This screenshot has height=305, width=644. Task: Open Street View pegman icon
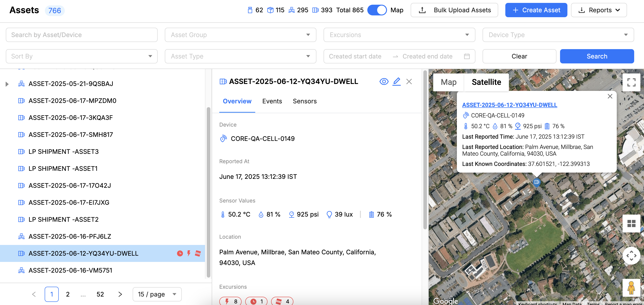[x=631, y=288]
